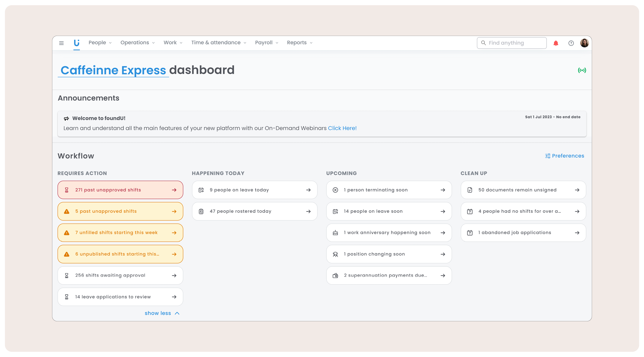
Task: Click the help question mark icon
Action: pyautogui.click(x=571, y=43)
